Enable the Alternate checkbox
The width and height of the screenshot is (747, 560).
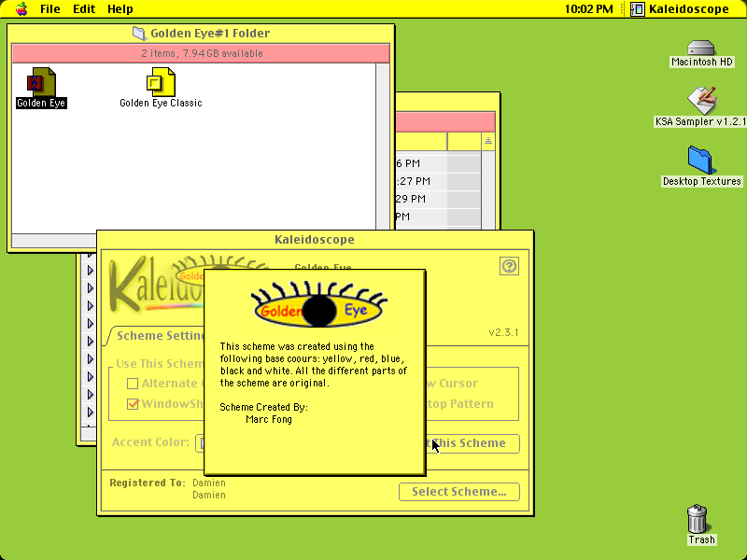click(133, 384)
